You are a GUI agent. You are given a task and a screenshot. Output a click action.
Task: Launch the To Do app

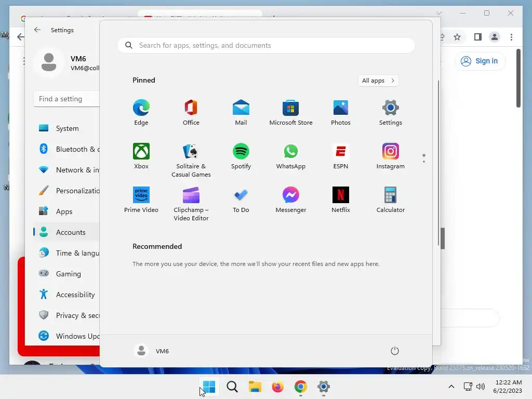click(x=241, y=200)
